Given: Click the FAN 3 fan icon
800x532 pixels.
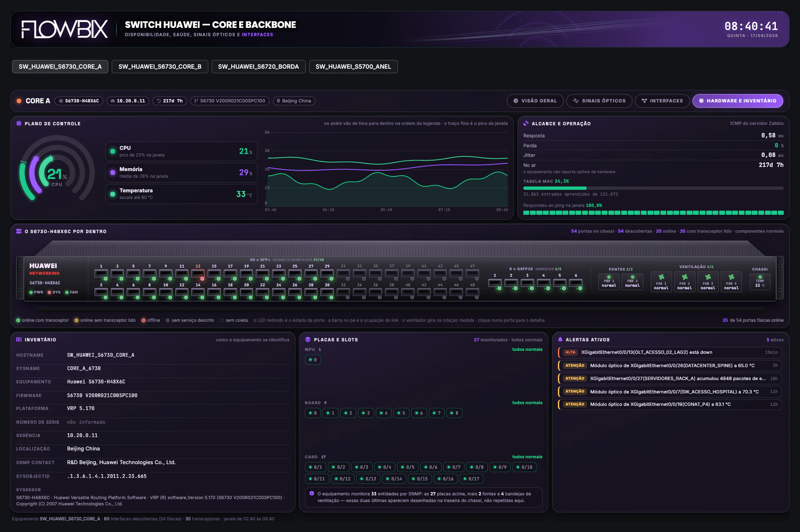Looking at the screenshot, I should click(x=708, y=277).
